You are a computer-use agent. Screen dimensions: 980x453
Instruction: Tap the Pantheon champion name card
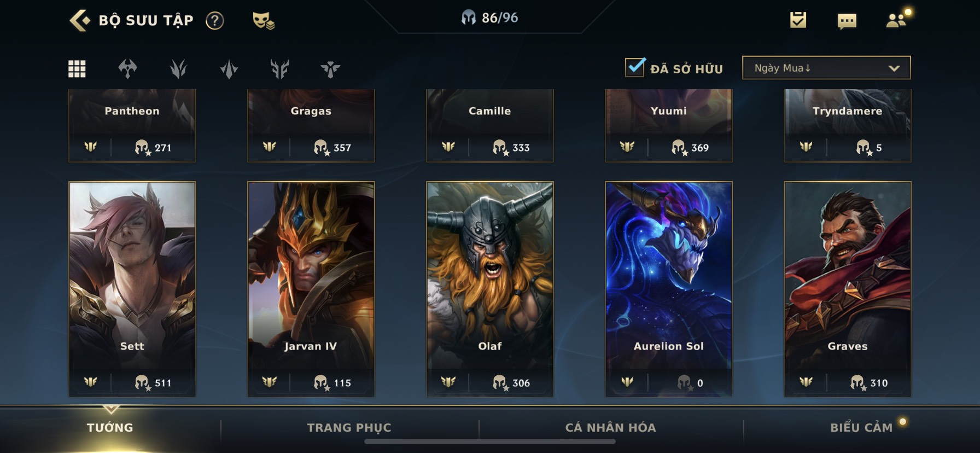click(132, 125)
